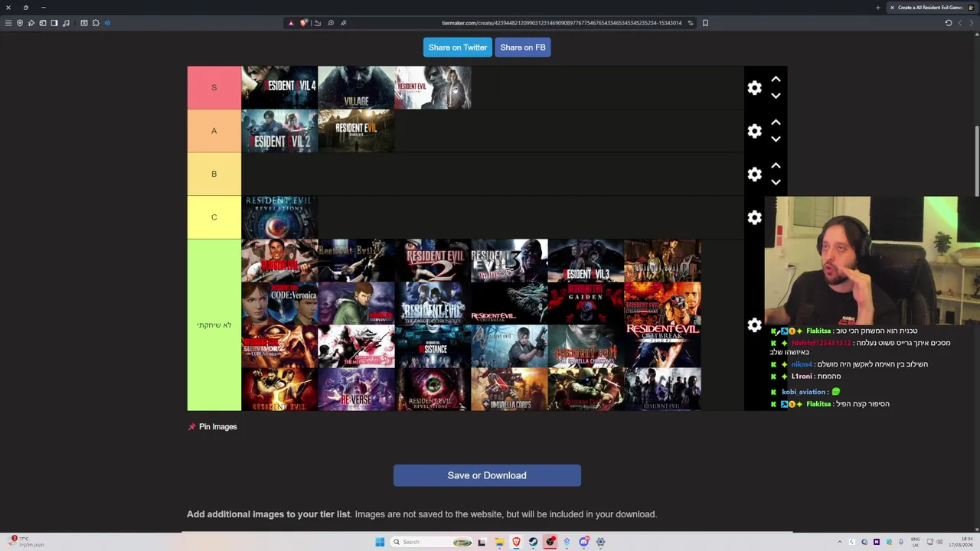Select Code: Veronica game thumbnail
The image size is (980, 551).
(x=279, y=304)
